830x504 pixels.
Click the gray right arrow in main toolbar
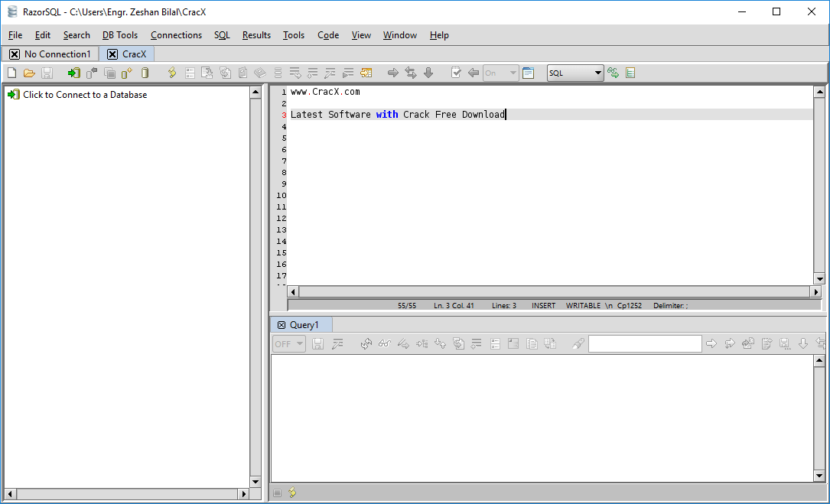point(392,73)
